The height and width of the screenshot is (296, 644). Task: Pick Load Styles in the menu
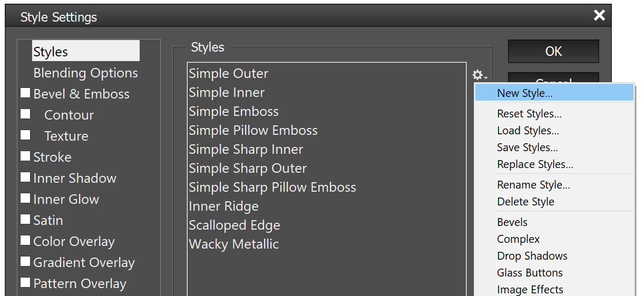coord(528,131)
